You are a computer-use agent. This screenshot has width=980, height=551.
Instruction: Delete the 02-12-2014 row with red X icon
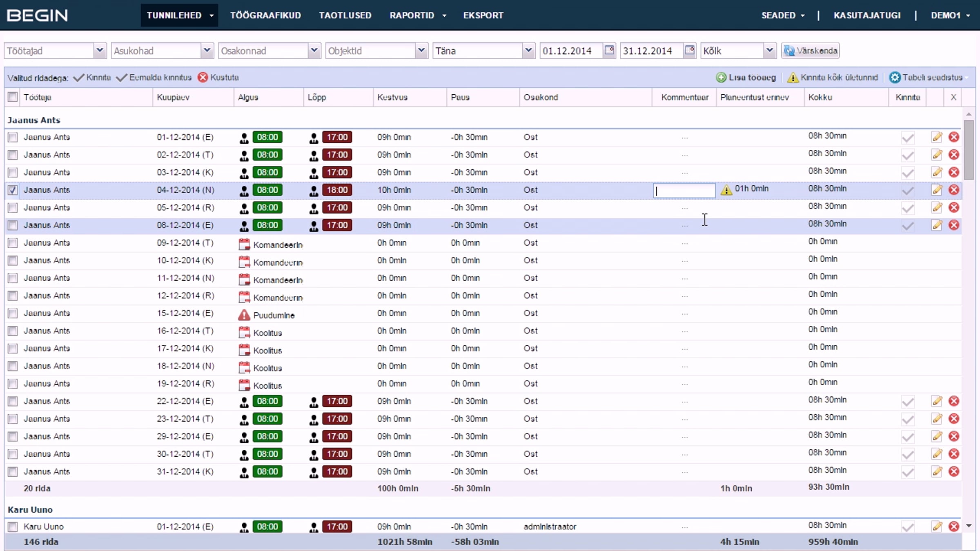pyautogui.click(x=954, y=155)
